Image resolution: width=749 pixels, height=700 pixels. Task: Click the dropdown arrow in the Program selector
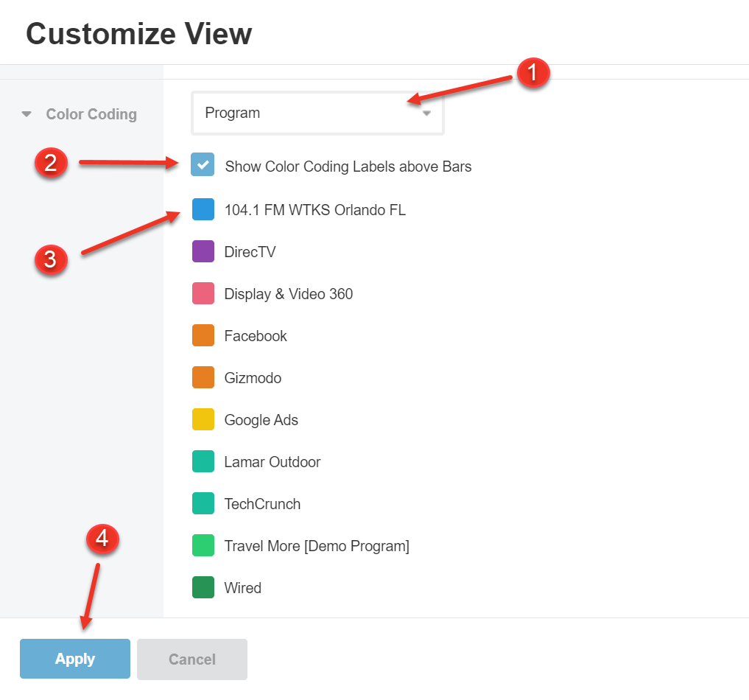tap(426, 113)
